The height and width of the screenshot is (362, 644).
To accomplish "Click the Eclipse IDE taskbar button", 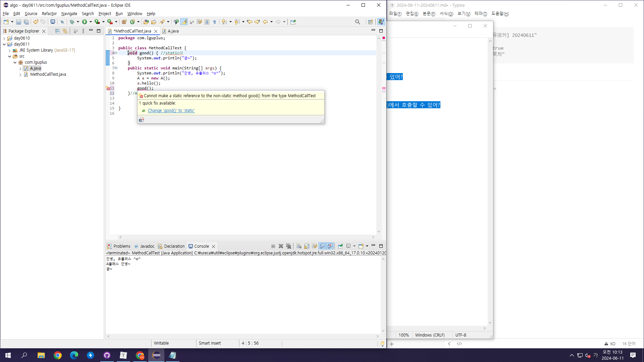I will coord(156,355).
